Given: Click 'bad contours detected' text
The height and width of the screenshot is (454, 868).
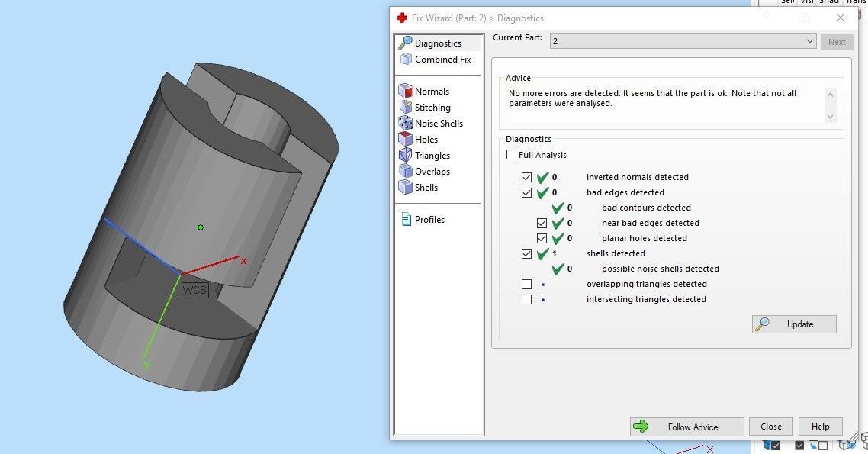Looking at the screenshot, I should pyautogui.click(x=646, y=208).
